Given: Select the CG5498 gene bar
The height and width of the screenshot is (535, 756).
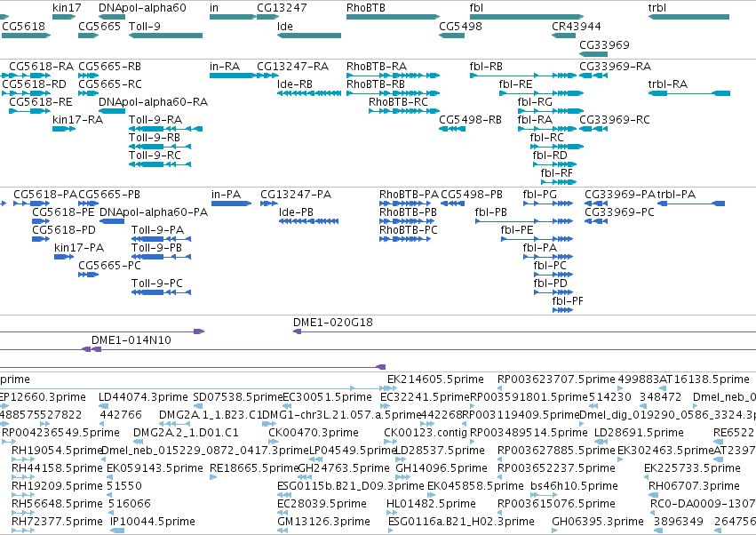Looking at the screenshot, I should pyautogui.click(x=452, y=36).
